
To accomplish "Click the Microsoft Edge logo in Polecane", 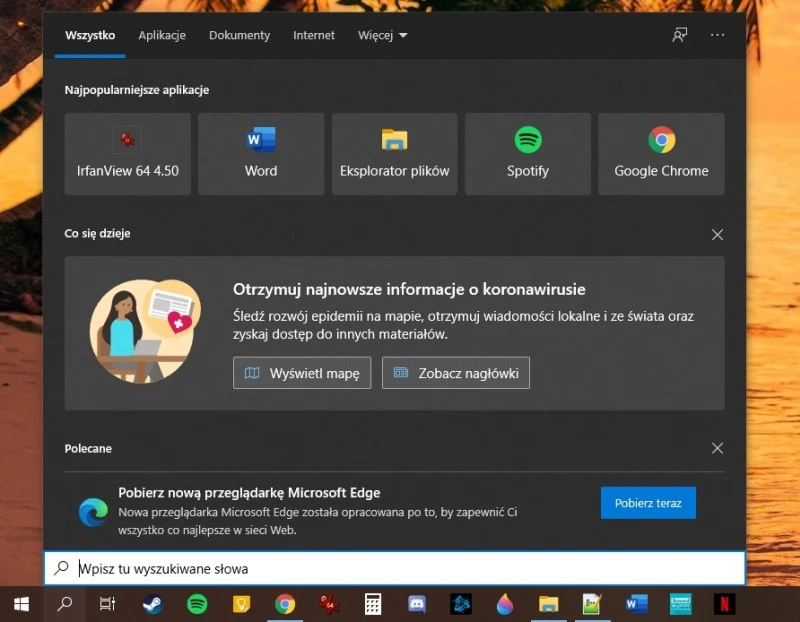I will (x=93, y=512).
